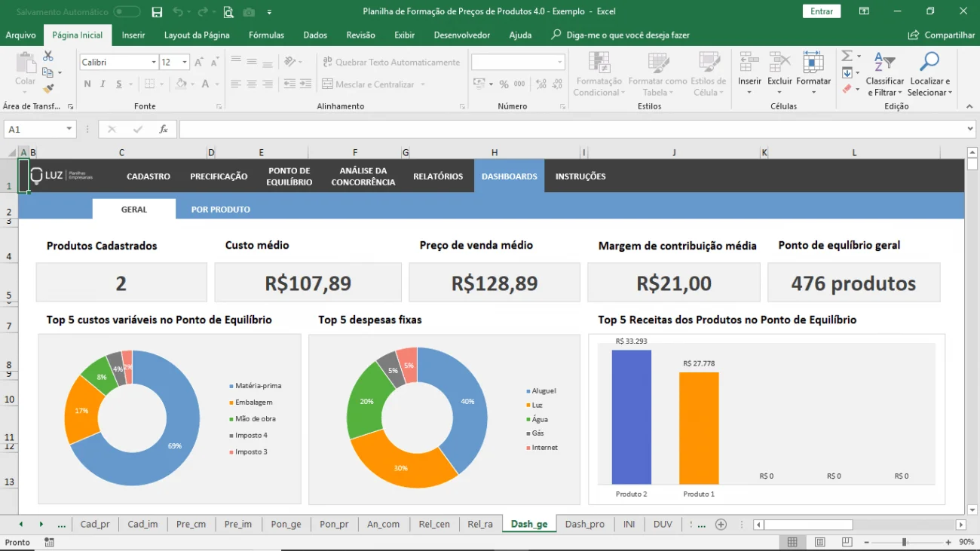Open the font size 12 dropdown

(x=185, y=63)
